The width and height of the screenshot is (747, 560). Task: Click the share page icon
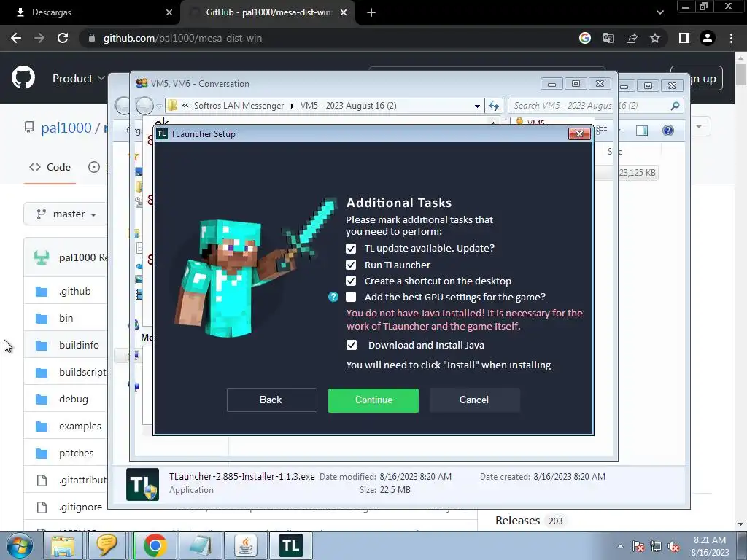[632, 38]
